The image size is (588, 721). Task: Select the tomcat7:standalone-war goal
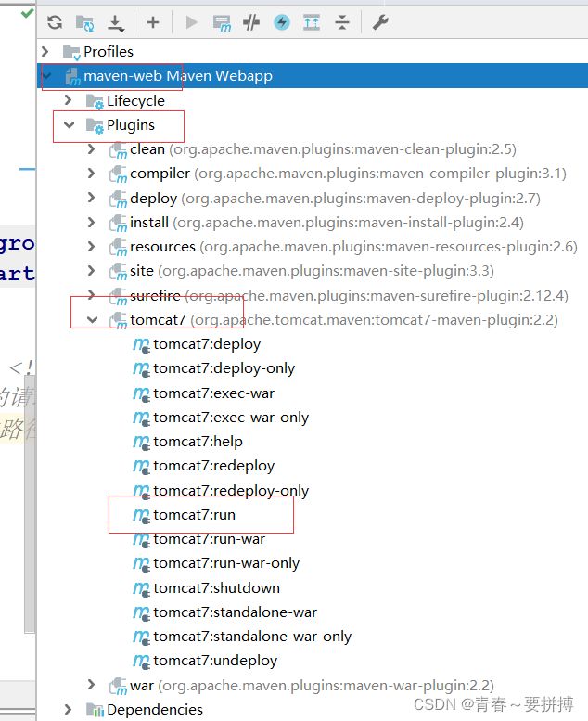coord(235,612)
